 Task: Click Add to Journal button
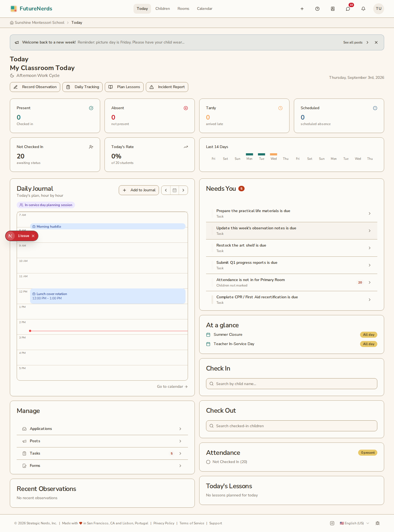[139, 190]
